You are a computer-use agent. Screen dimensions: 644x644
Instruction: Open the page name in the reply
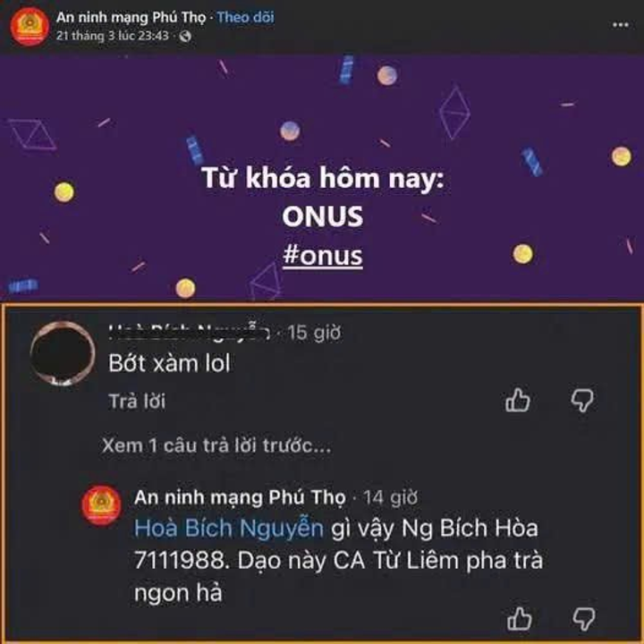[240, 497]
